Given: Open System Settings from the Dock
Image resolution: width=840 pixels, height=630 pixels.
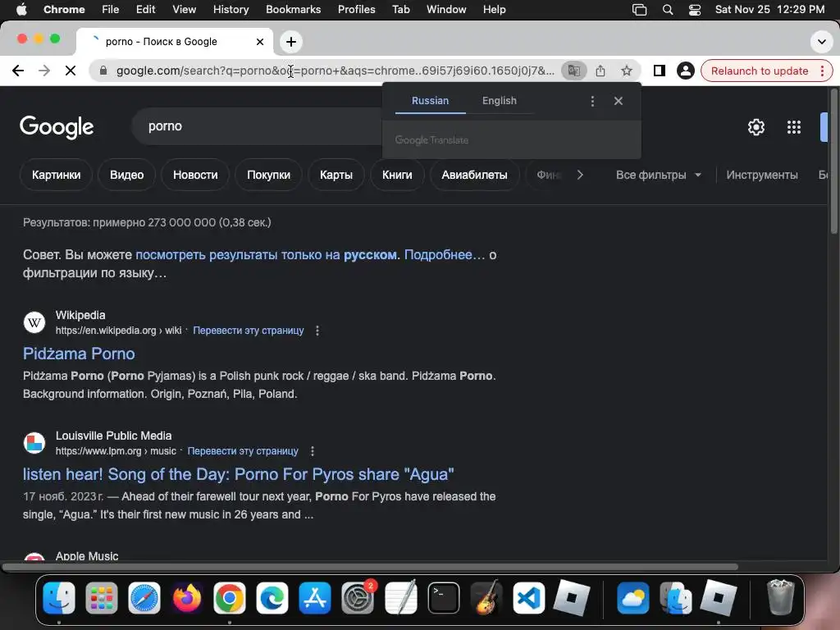Looking at the screenshot, I should point(358,598).
